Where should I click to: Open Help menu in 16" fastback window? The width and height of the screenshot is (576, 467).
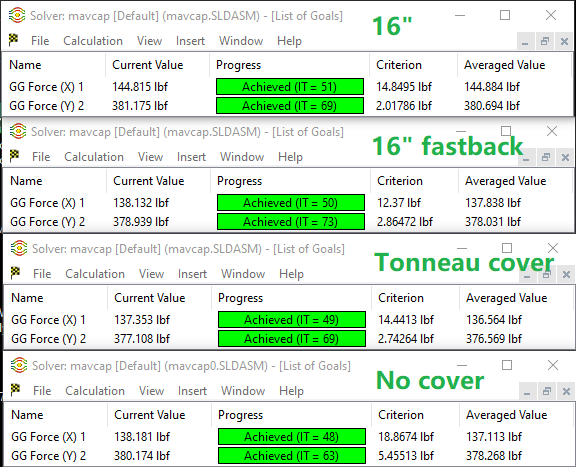pos(291,157)
